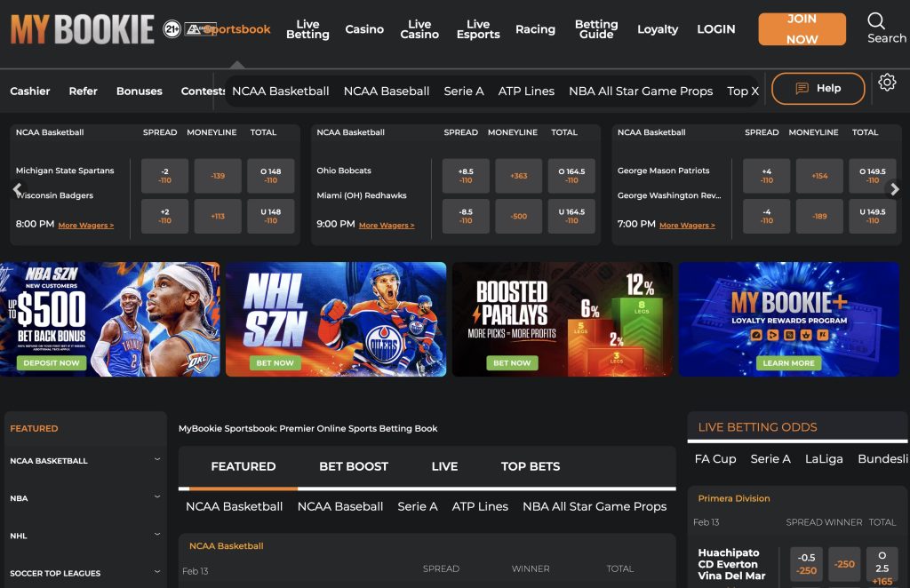Screen dimensions: 910x588
Task: Expand the NHL sidebar section
Action: (x=84, y=536)
